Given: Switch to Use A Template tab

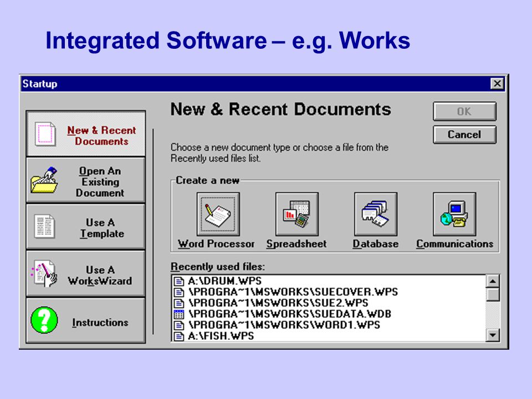Looking at the screenshot, I should click(x=86, y=227).
